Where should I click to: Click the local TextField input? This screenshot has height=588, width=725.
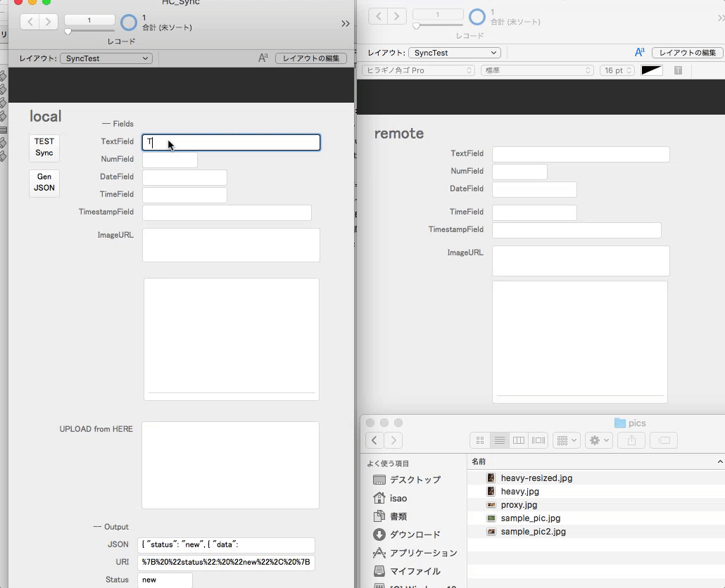(231, 142)
